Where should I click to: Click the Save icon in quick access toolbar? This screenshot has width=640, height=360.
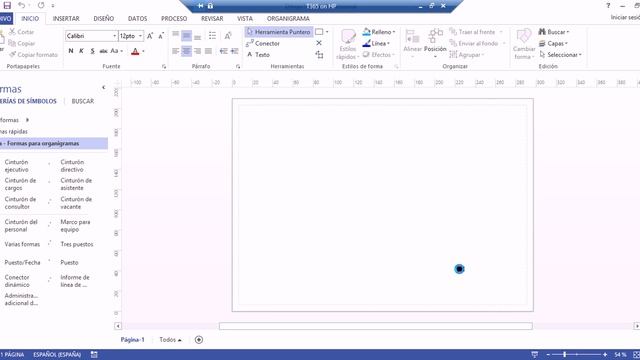[7, 5]
